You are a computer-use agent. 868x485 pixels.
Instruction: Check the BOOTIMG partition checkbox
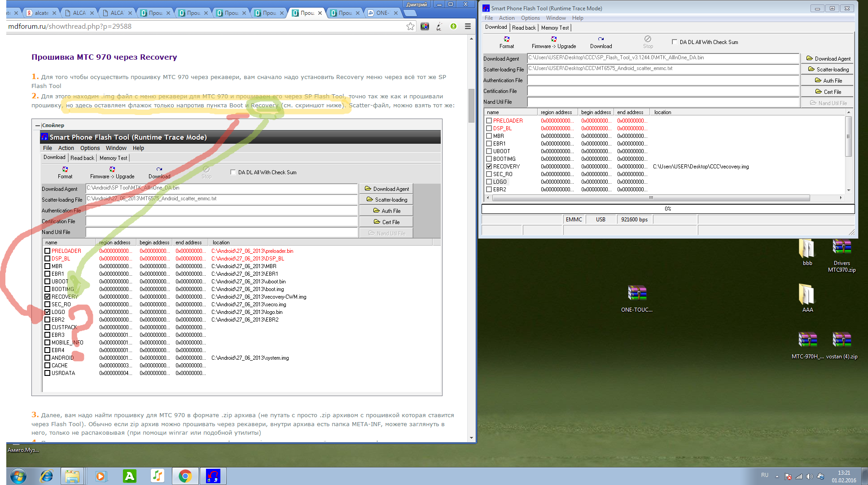point(489,159)
